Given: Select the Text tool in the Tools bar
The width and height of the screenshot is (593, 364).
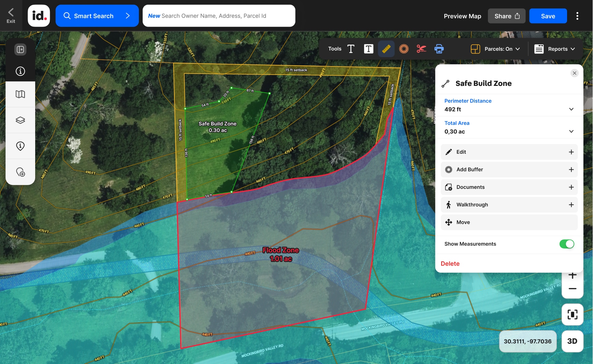Looking at the screenshot, I should point(351,49).
